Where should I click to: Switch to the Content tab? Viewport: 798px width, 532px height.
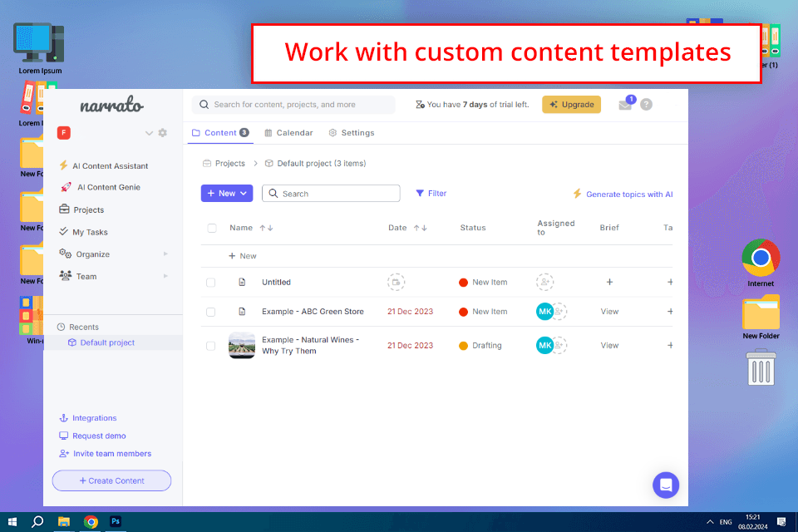220,133
